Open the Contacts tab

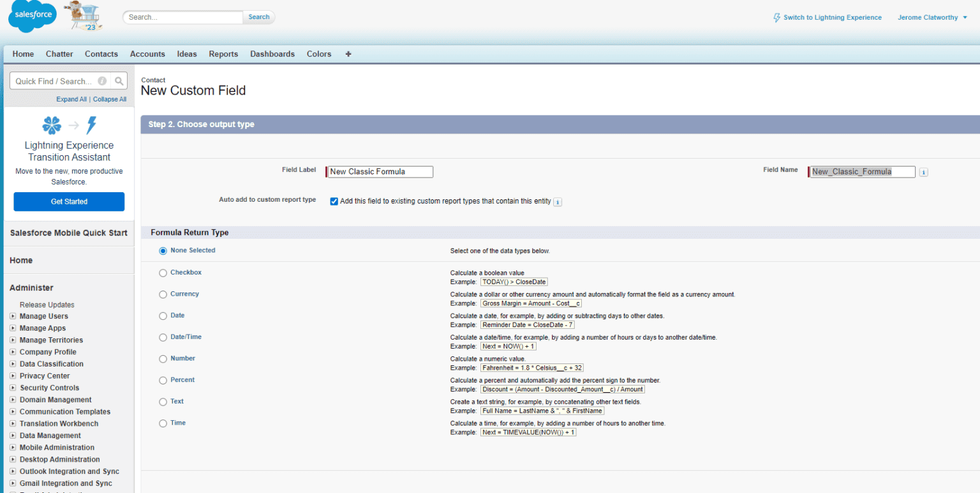coord(101,54)
